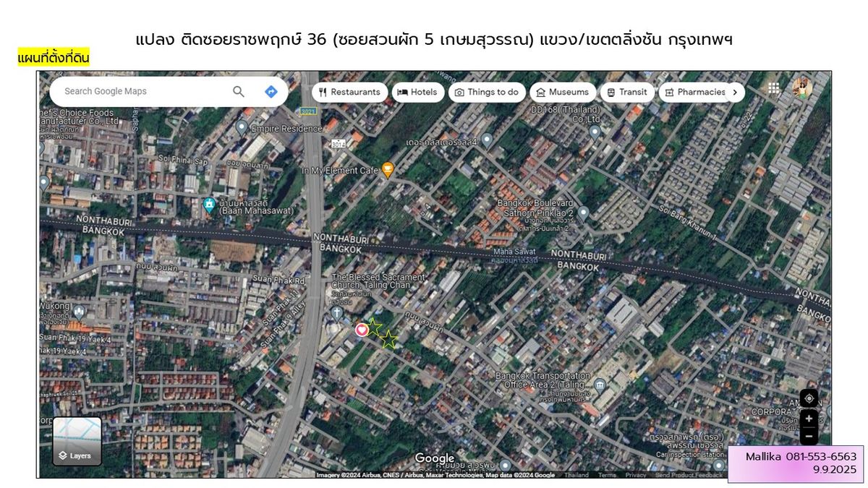Screen dimensions: 868x488
Task: Select the Restaurants category chip
Action: (350, 93)
